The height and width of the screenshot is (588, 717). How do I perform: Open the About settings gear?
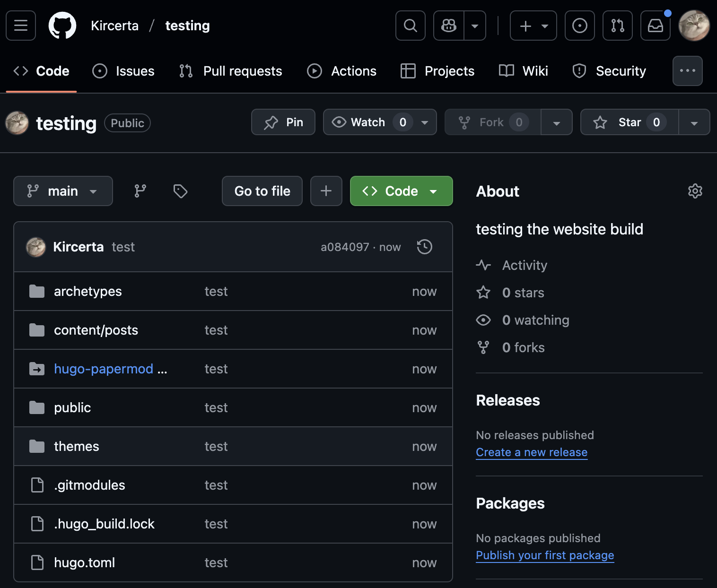[695, 191]
